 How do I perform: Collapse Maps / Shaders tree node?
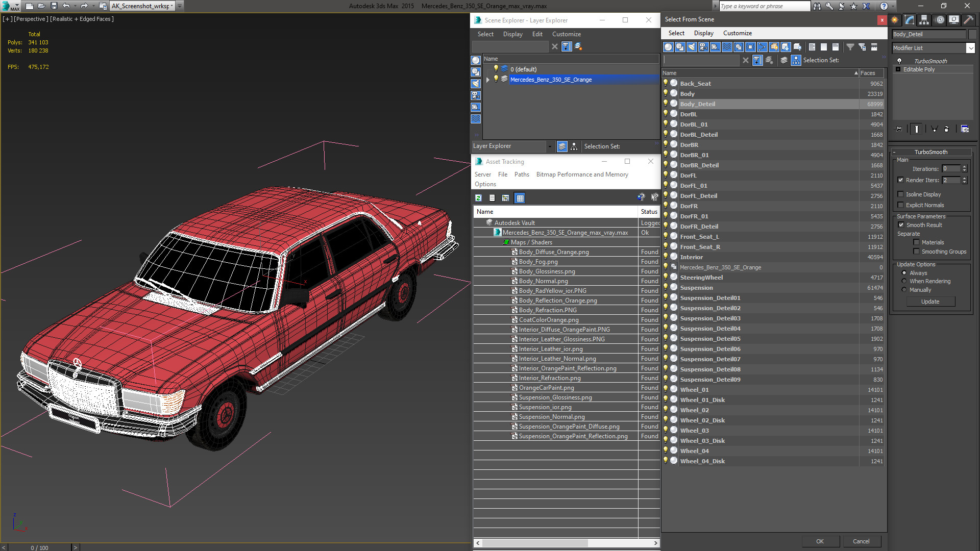506,242
